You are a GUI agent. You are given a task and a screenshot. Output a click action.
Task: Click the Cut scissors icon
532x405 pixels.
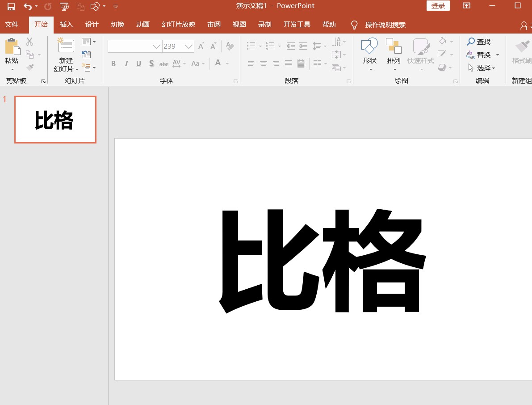pos(29,42)
